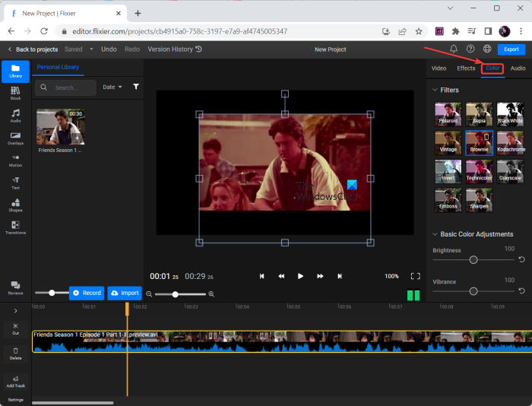Reset the Brightness value
Image resolution: width=532 pixels, height=406 pixels.
point(521,259)
